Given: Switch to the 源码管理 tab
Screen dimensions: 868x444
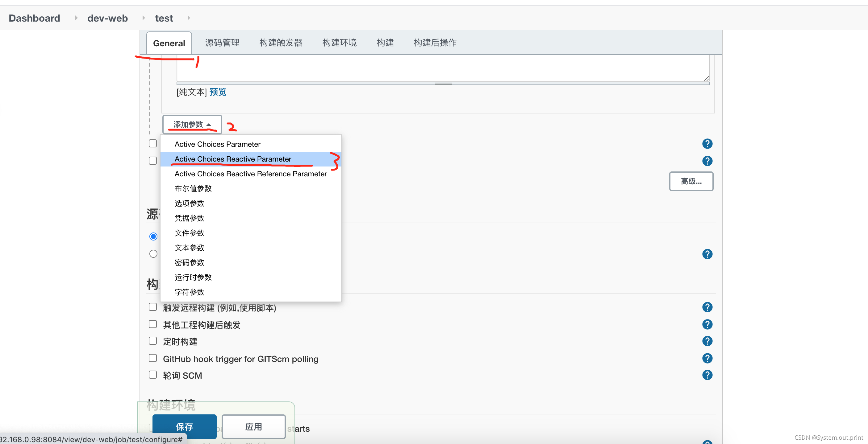Looking at the screenshot, I should pyautogui.click(x=222, y=43).
